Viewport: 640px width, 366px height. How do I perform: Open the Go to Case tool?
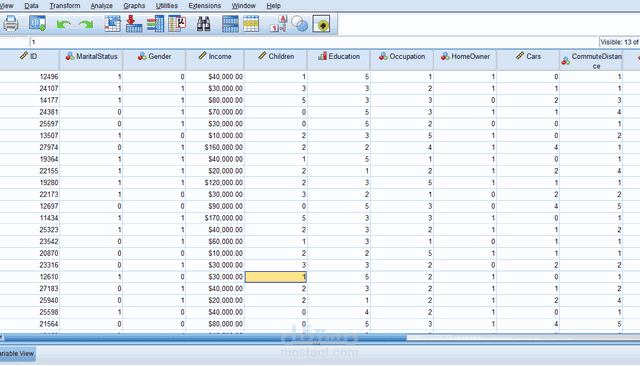113,24
